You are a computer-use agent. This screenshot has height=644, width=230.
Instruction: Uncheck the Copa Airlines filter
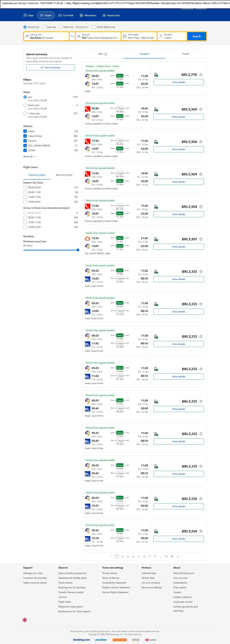[25, 136]
